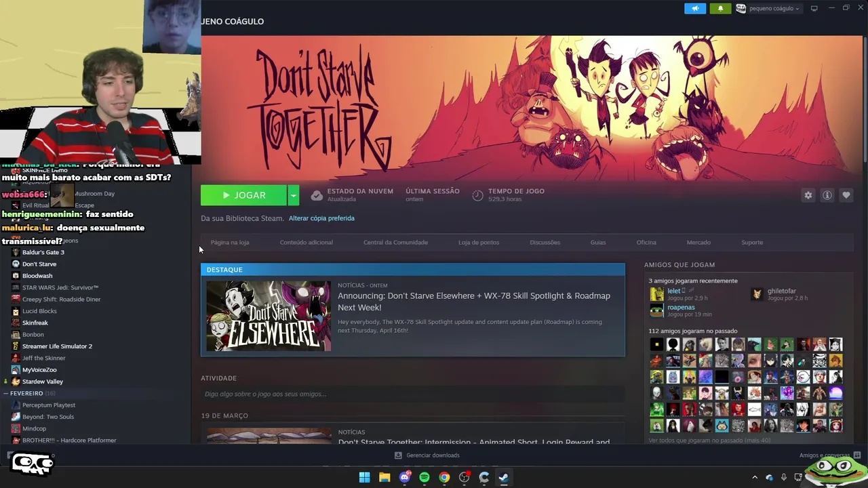Show hidden system tray icons

(755, 477)
